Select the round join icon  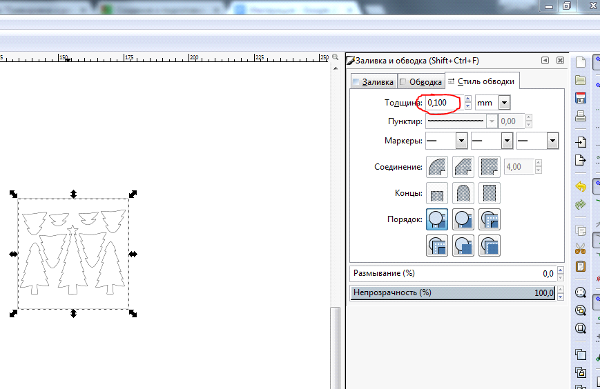(x=437, y=167)
